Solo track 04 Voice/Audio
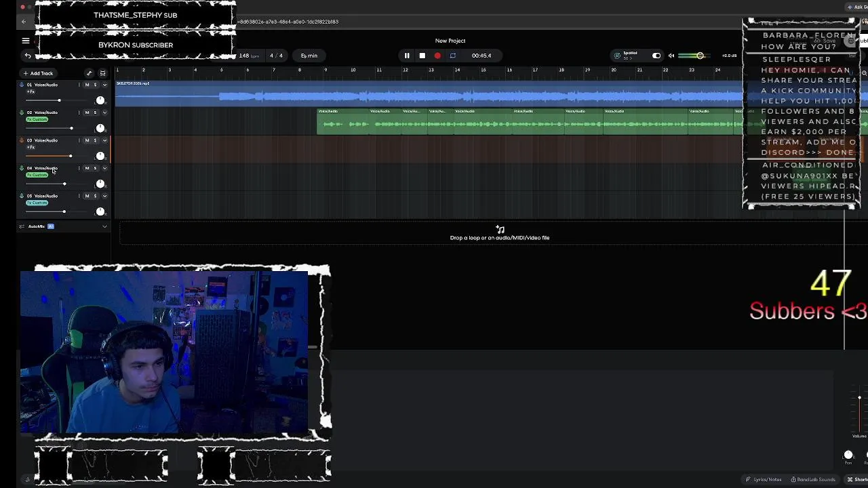Viewport: 868px width, 488px height. point(95,168)
